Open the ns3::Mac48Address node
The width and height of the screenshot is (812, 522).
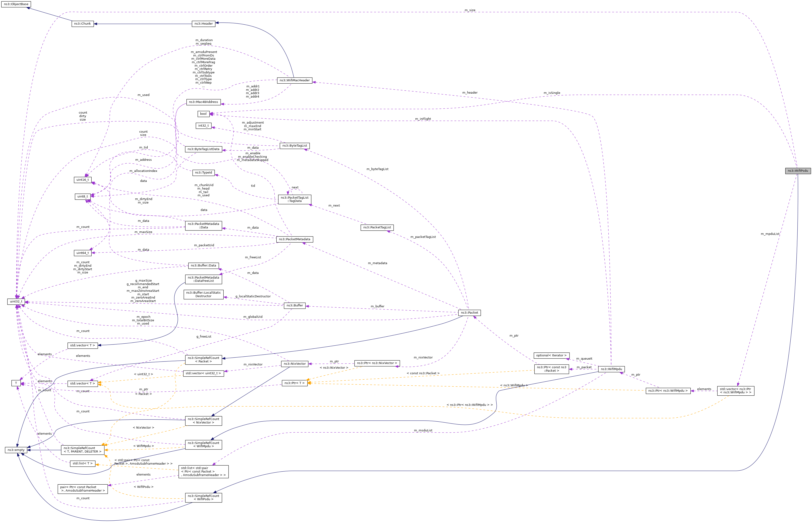pyautogui.click(x=203, y=102)
